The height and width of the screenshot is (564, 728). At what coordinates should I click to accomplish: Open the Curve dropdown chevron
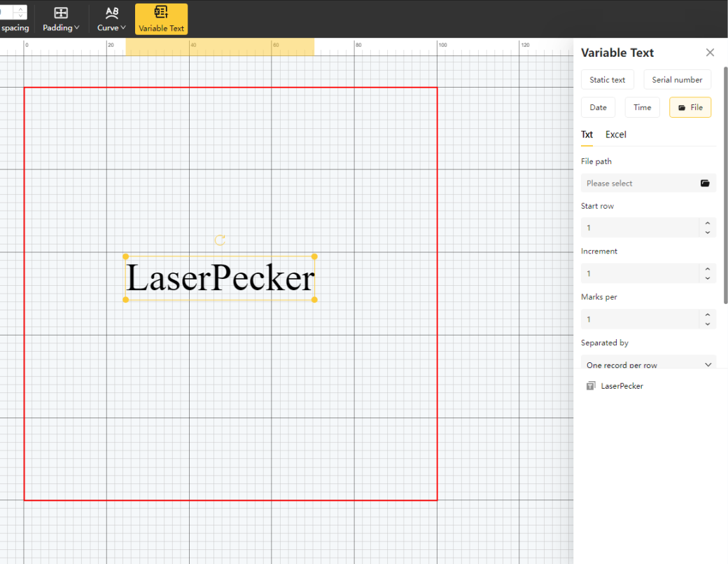click(x=123, y=28)
